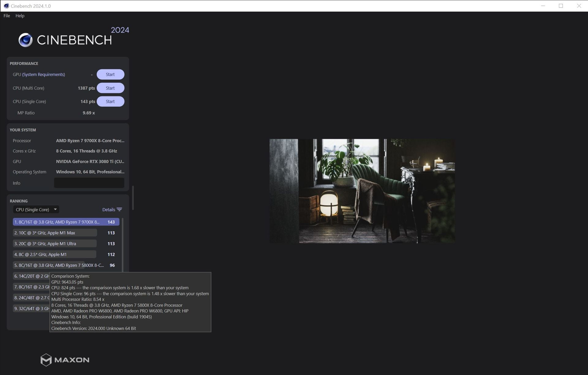Open the Help menu
The image size is (588, 375).
[x=20, y=16]
